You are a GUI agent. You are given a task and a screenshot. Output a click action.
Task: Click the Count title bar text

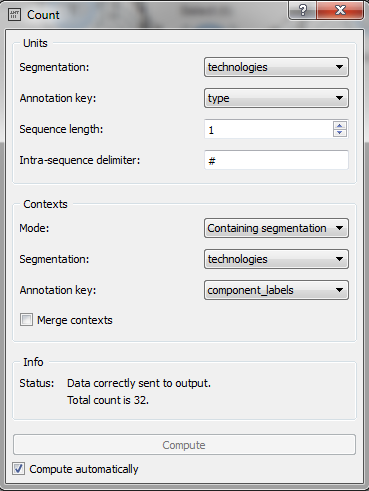point(43,15)
